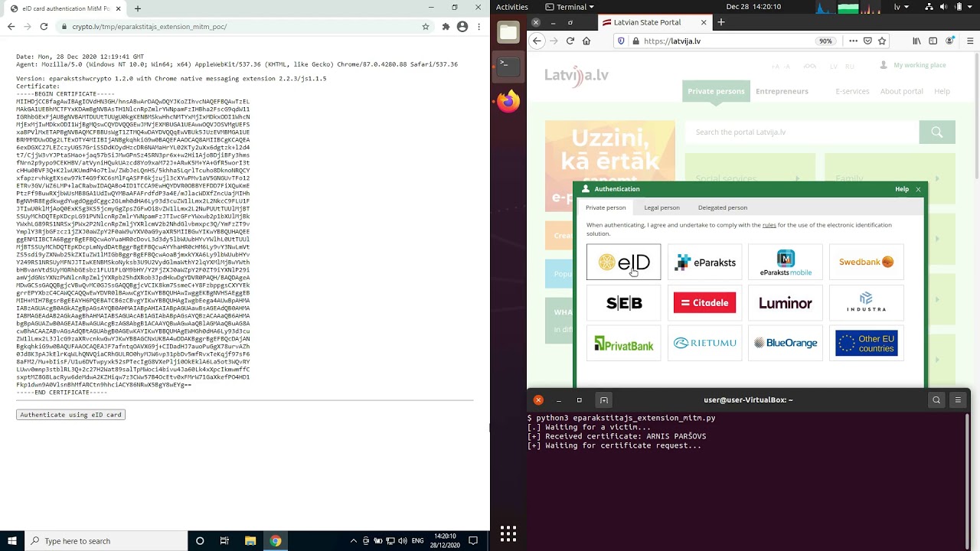Click the crypto.lv address bar in Chrome
Screen dimensions: 980x551
click(x=245, y=26)
